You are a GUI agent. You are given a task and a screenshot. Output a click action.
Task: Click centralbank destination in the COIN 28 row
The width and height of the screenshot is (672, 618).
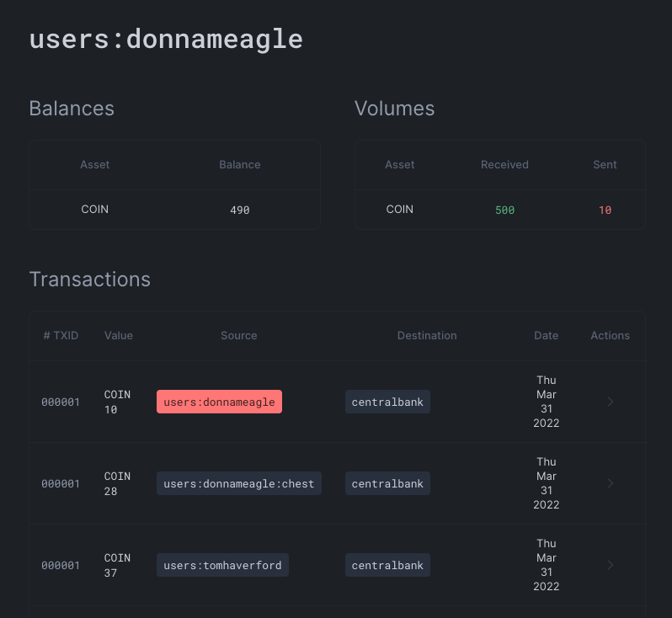[x=387, y=484]
